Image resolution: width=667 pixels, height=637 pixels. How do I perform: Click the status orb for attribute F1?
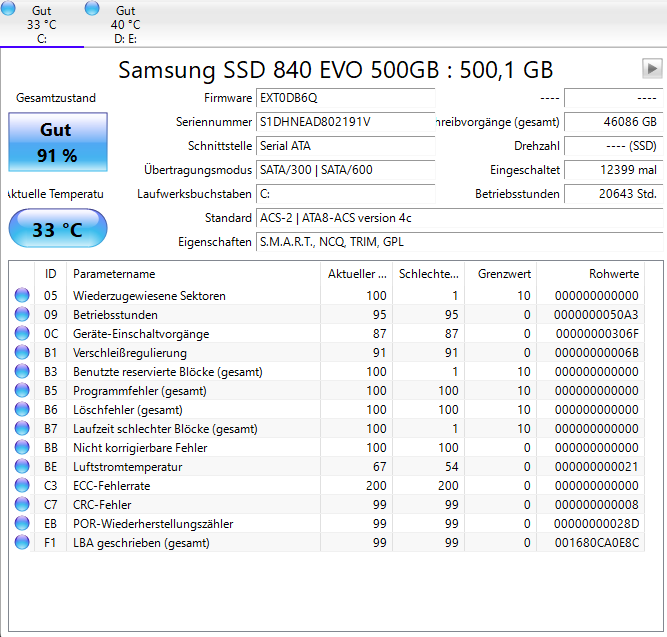pyautogui.click(x=22, y=542)
